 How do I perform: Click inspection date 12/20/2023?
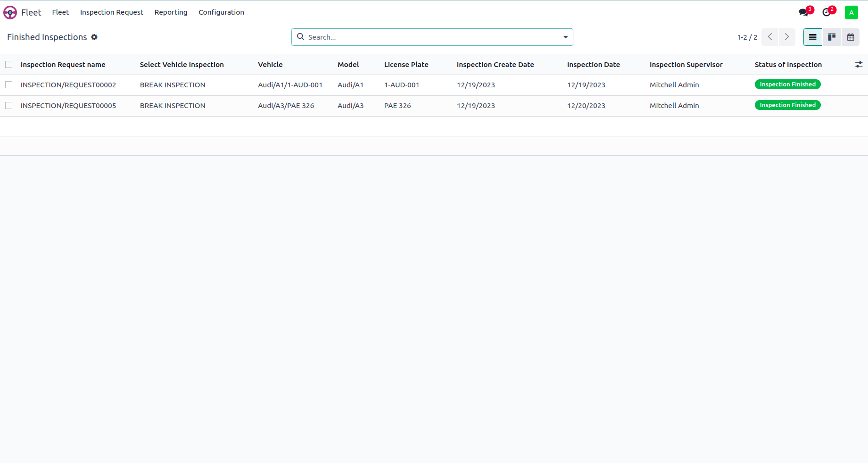586,106
